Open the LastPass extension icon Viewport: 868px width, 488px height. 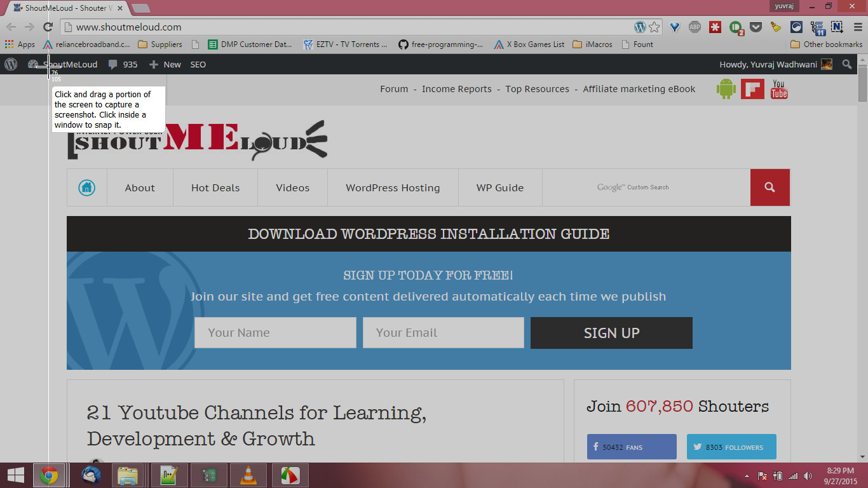(x=715, y=27)
